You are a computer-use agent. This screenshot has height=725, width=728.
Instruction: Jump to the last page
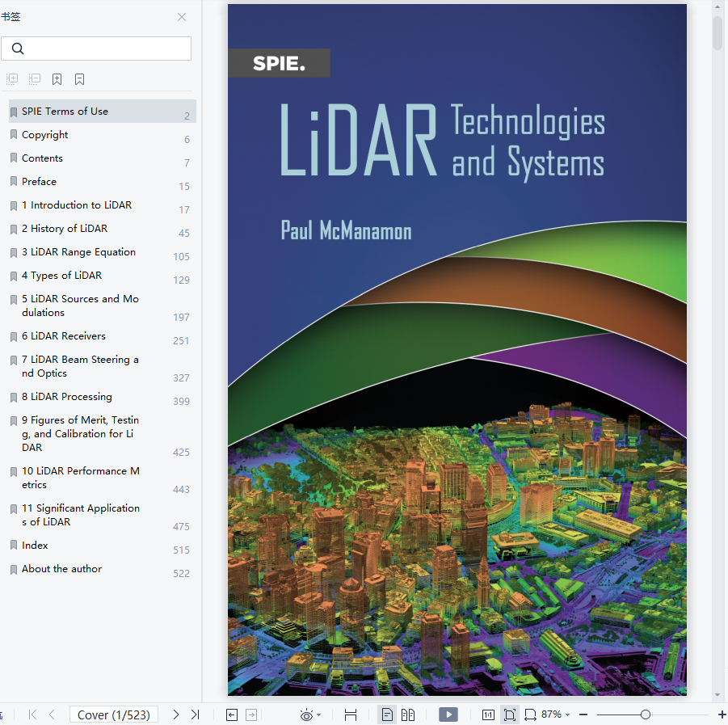point(195,714)
